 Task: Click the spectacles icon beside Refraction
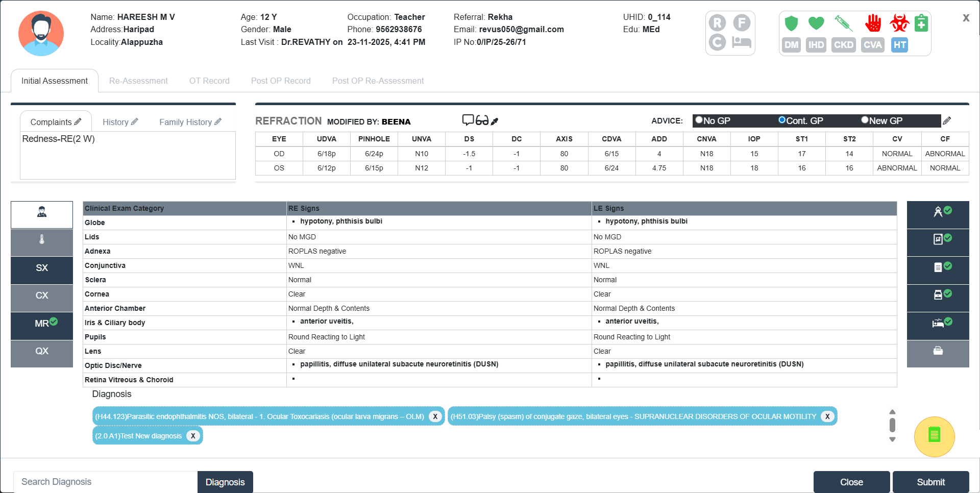(482, 121)
